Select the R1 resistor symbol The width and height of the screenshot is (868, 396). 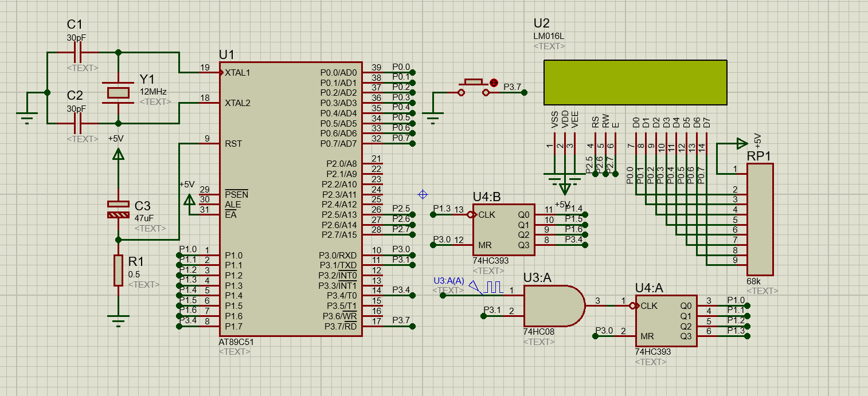tap(118, 270)
